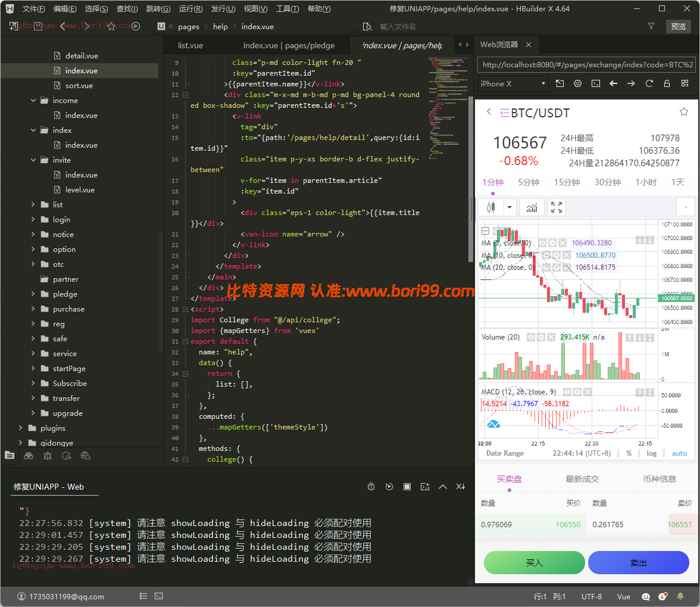Click the browser URL address field
This screenshot has height=607, width=700.
(x=587, y=65)
